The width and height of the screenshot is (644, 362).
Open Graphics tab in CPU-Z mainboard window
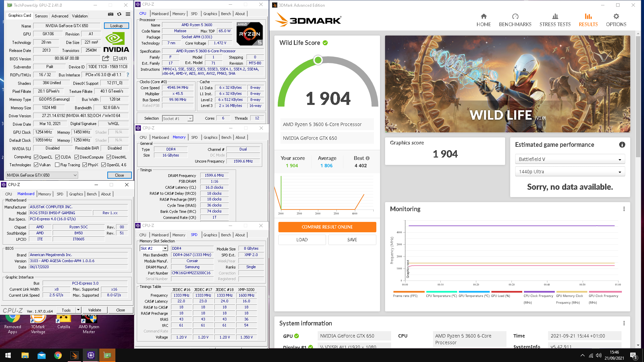tap(76, 194)
